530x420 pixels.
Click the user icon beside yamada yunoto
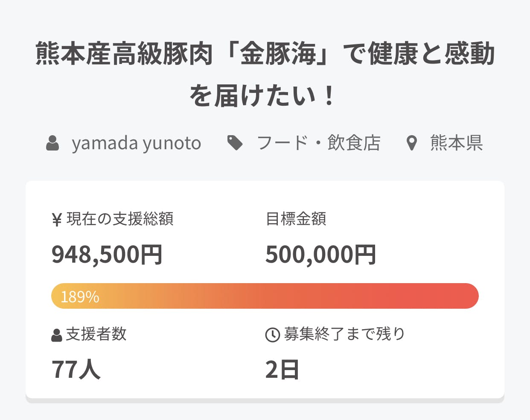point(52,143)
